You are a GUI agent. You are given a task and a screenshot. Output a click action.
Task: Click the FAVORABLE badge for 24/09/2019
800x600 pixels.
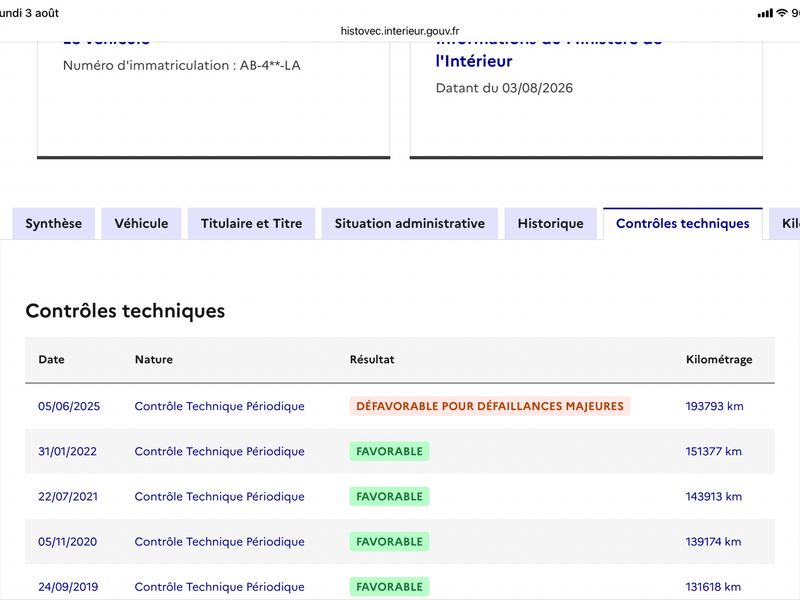(x=389, y=587)
